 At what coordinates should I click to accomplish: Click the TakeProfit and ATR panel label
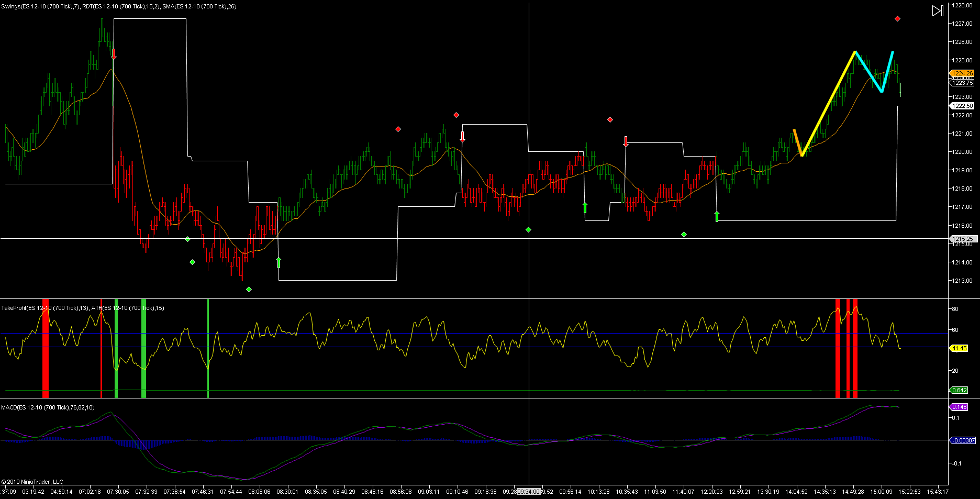click(83, 308)
